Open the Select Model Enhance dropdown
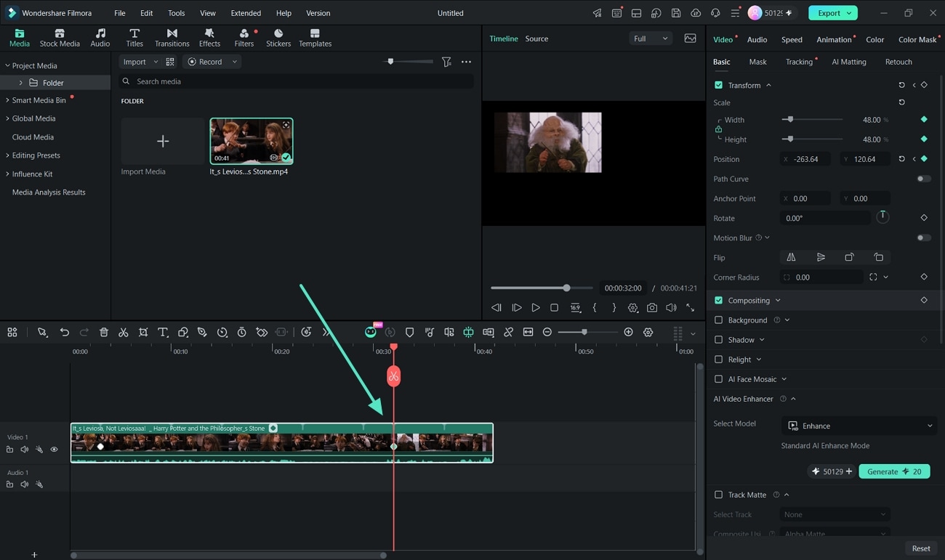Viewport: 945px width, 560px height. pos(859,426)
